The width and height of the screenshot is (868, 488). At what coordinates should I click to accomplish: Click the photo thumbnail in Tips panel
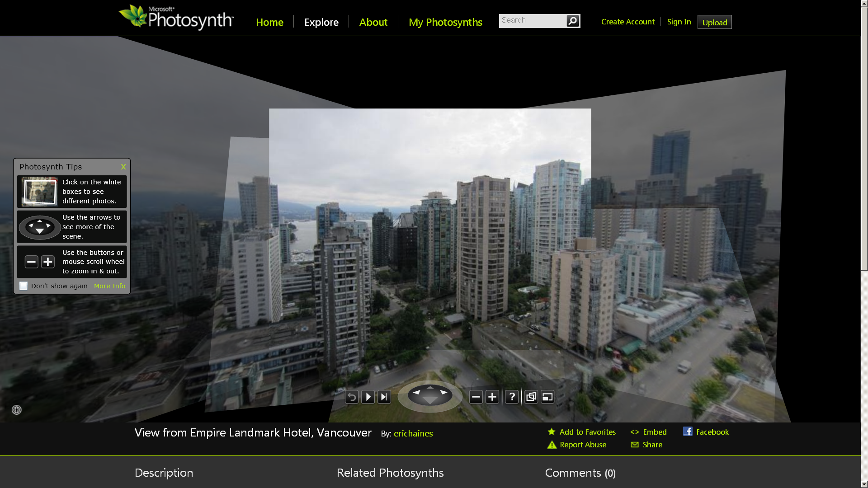(40, 192)
